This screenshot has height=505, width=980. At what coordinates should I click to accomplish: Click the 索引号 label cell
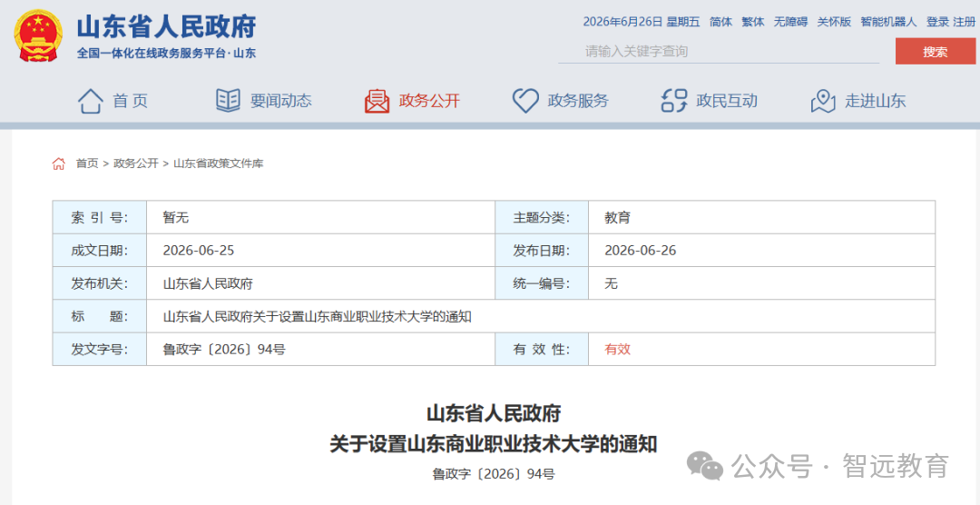[100, 218]
